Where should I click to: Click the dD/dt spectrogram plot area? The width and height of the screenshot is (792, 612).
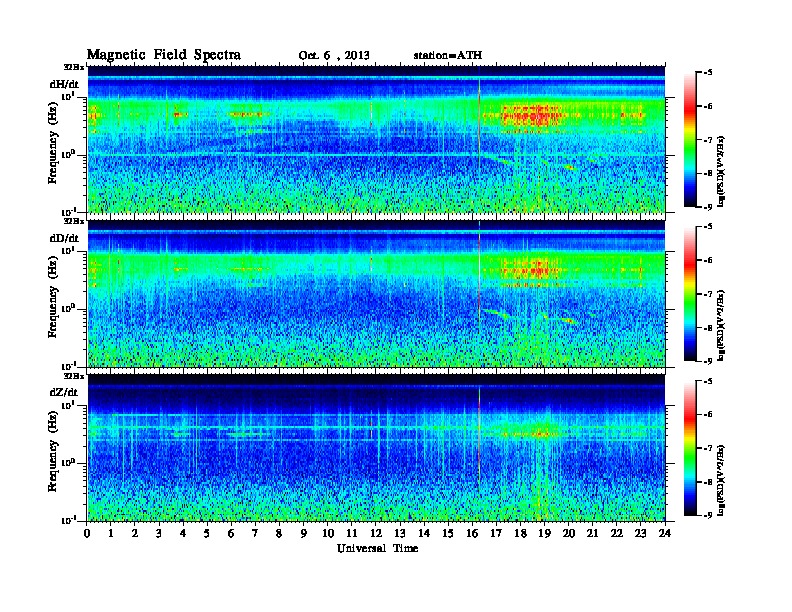376,293
